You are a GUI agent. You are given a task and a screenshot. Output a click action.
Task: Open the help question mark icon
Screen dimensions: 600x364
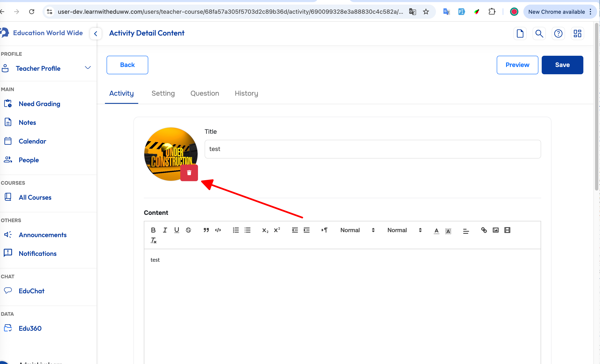tap(558, 33)
